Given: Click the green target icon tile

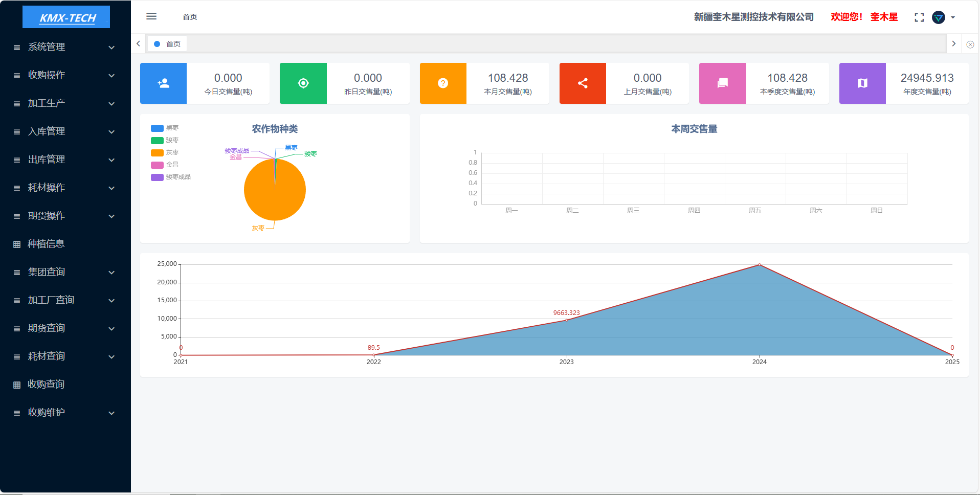Looking at the screenshot, I should pyautogui.click(x=303, y=83).
